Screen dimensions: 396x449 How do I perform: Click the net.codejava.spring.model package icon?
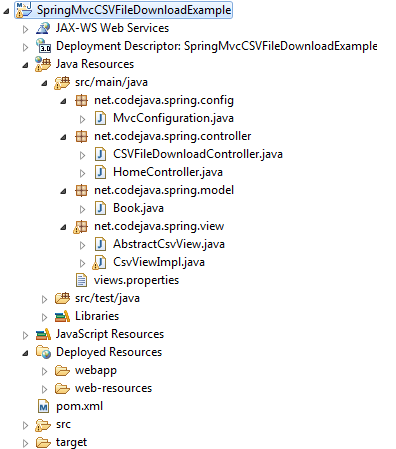pos(81,190)
